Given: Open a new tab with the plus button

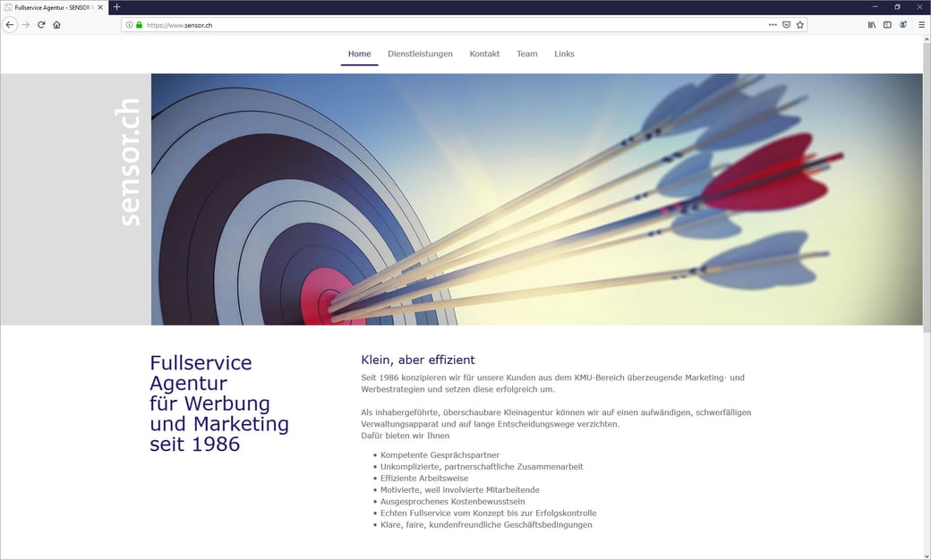Looking at the screenshot, I should pos(116,7).
